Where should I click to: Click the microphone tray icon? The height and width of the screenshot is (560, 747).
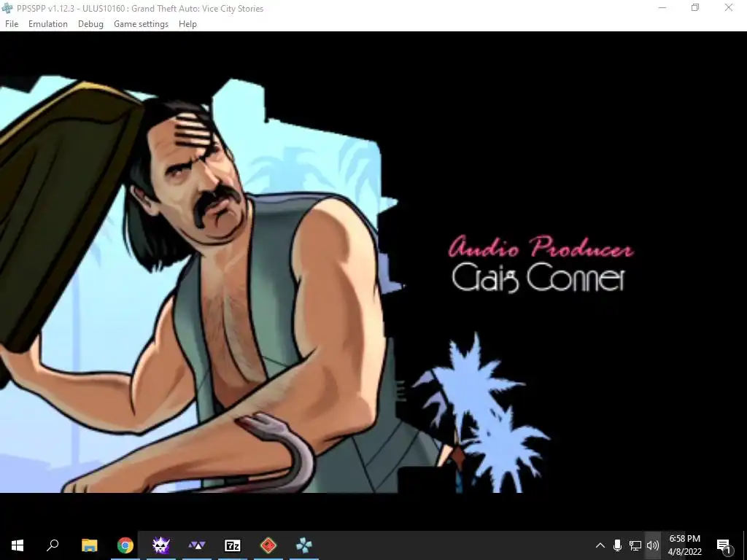point(617,545)
